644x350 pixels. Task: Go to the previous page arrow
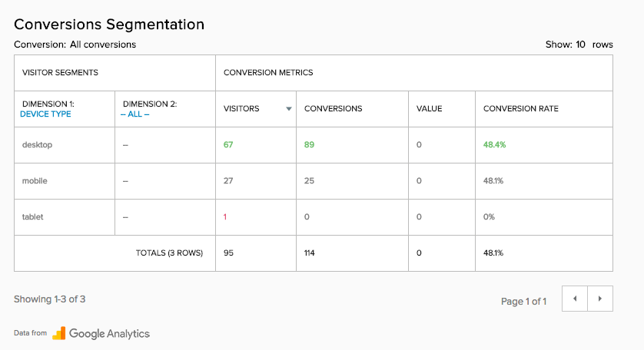(575, 299)
